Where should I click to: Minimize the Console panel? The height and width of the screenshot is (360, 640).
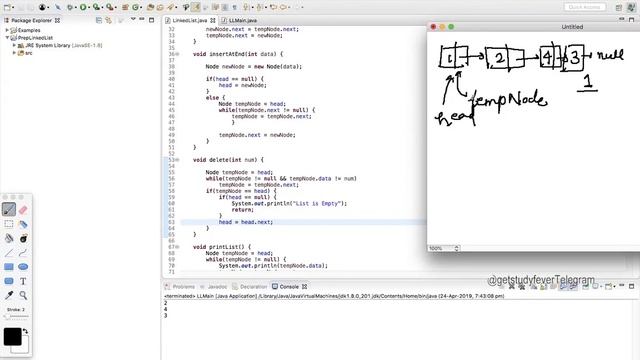(x=622, y=286)
